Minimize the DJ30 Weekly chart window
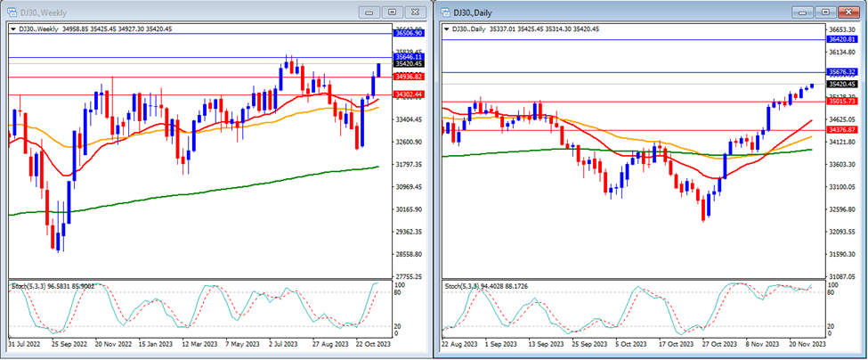This screenshot has height=360, width=868. pos(369,12)
